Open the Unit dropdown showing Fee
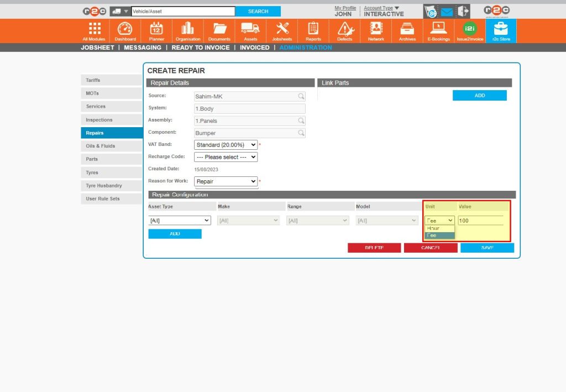Viewport: 566px width, 392px height. (439, 220)
